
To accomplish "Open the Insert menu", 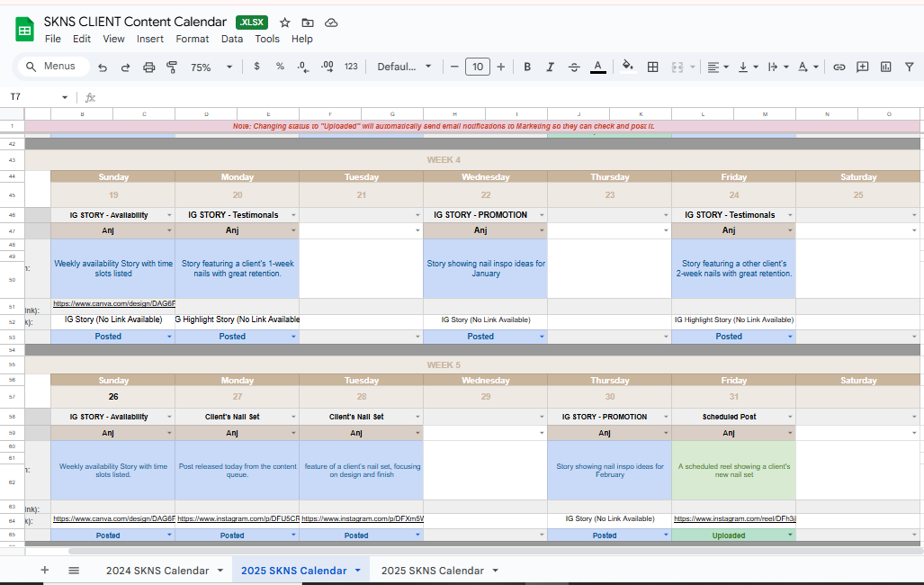I will [150, 39].
